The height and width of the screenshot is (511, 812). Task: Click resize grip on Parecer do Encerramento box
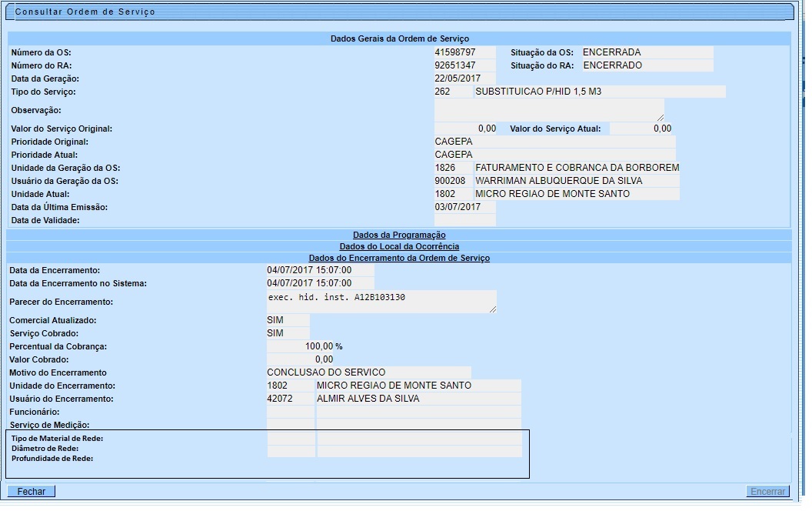point(492,309)
